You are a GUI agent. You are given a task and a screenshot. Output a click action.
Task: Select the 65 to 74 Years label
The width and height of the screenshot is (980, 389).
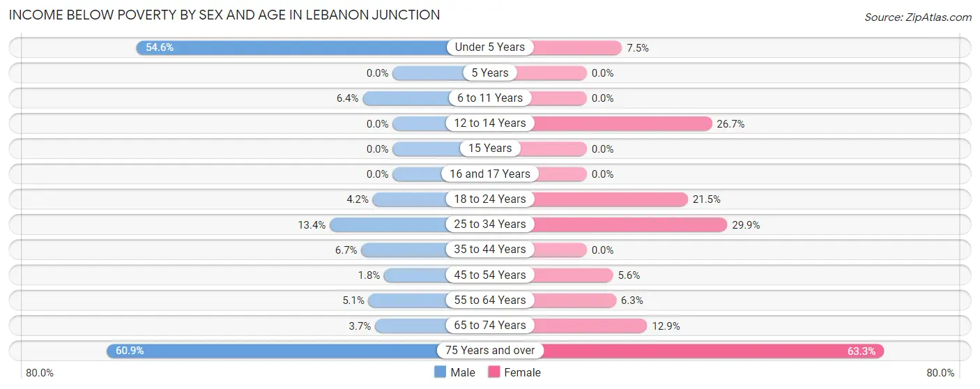tap(490, 326)
